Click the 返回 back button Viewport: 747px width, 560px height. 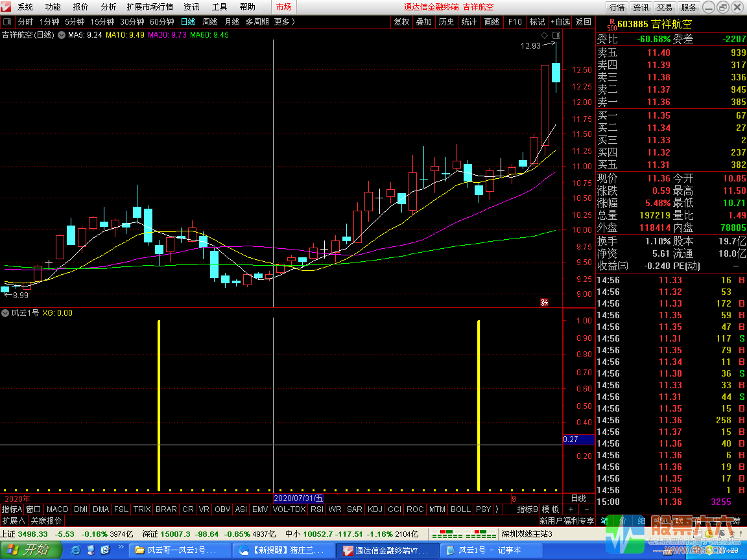coord(583,22)
